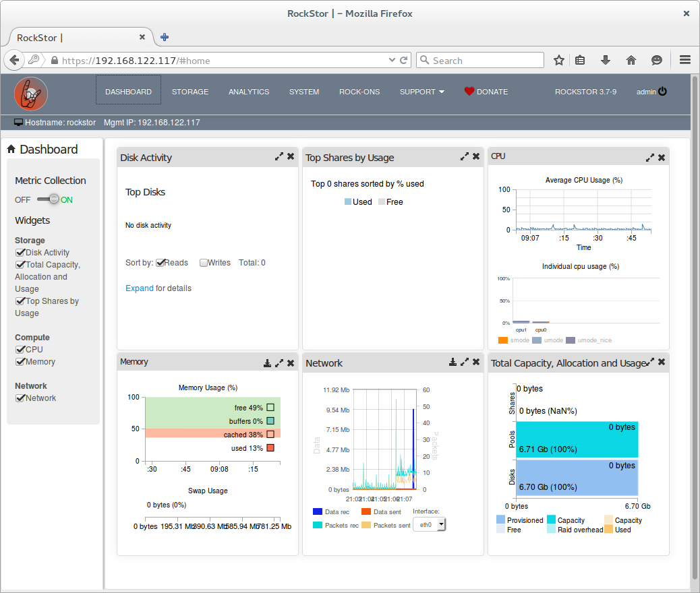The image size is (700, 593).
Task: Expand the Network widget
Action: [x=464, y=362]
